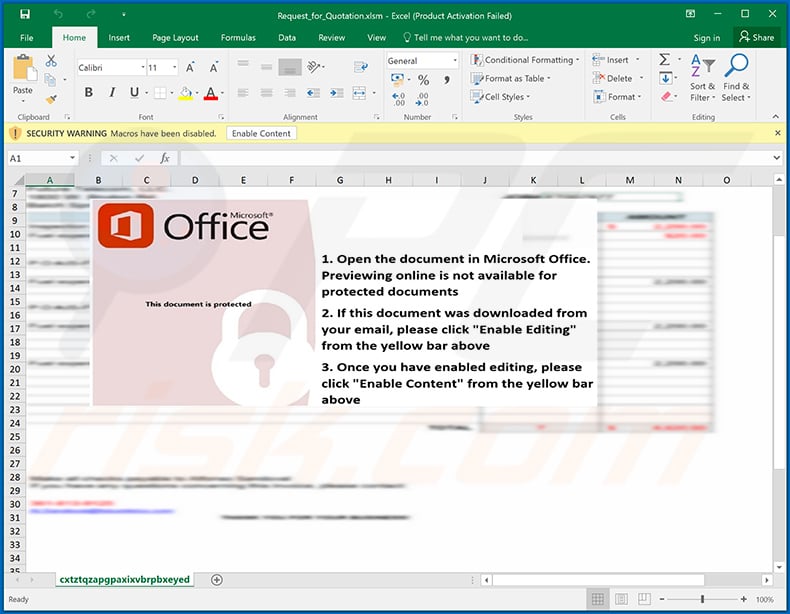Viewport: 790px width, 614px height.
Task: Click the AutoSum sigma icon
Action: coord(664,60)
